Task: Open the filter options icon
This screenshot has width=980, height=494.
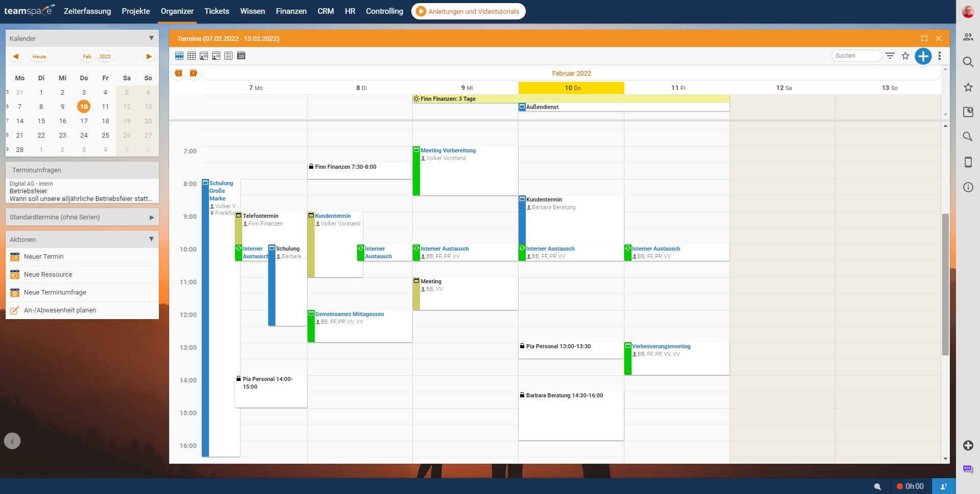Action: click(890, 56)
